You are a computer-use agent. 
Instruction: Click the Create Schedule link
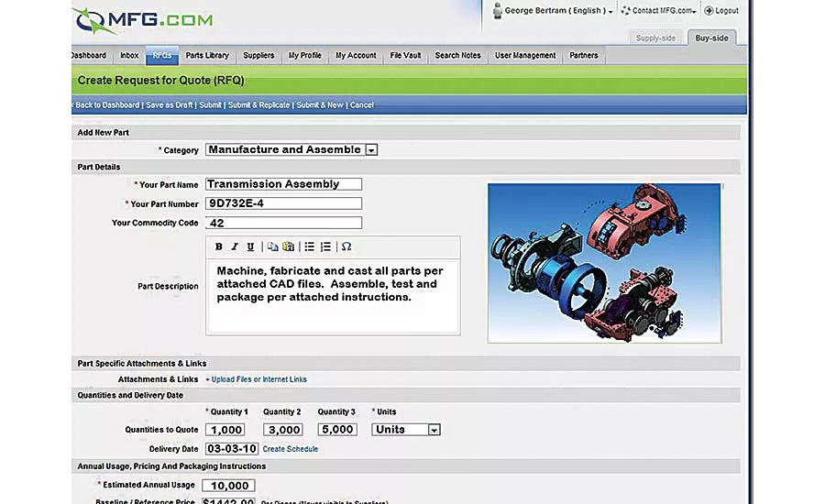click(291, 449)
